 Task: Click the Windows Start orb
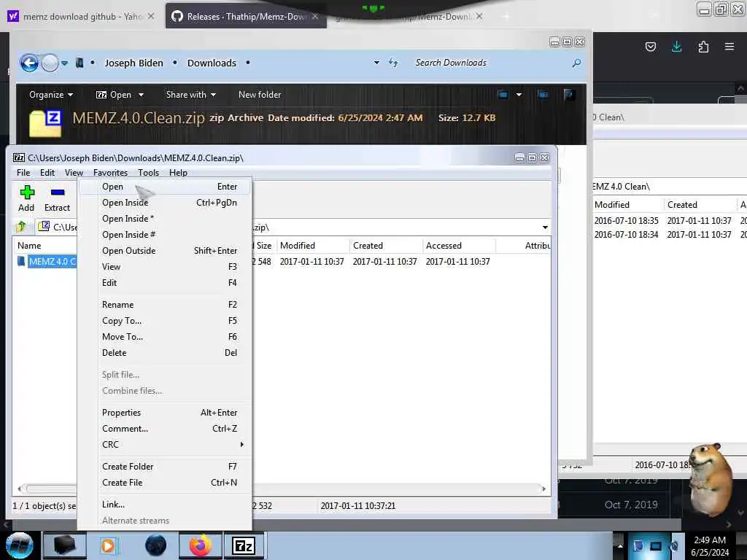pyautogui.click(x=20, y=545)
